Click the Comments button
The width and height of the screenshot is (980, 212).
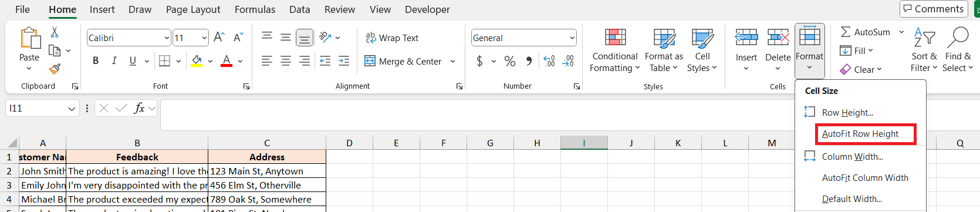(934, 9)
